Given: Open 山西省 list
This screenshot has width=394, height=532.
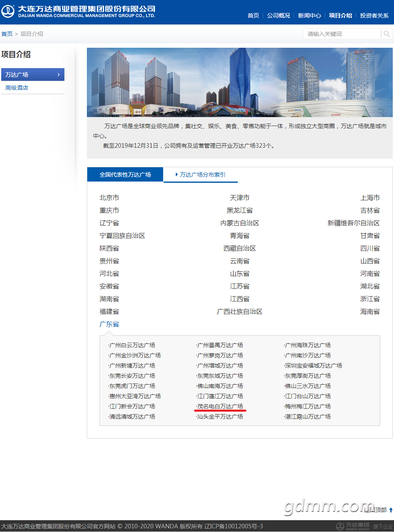Looking at the screenshot, I should [x=370, y=261].
